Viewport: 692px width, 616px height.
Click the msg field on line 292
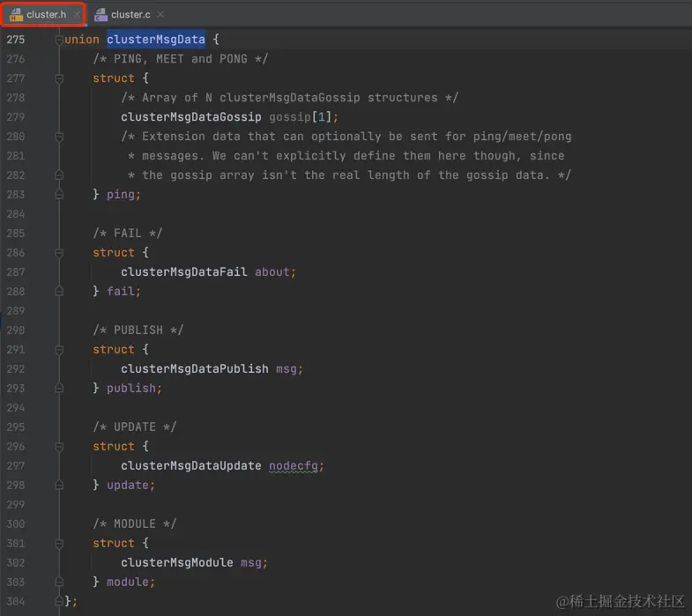pyautogui.click(x=286, y=369)
